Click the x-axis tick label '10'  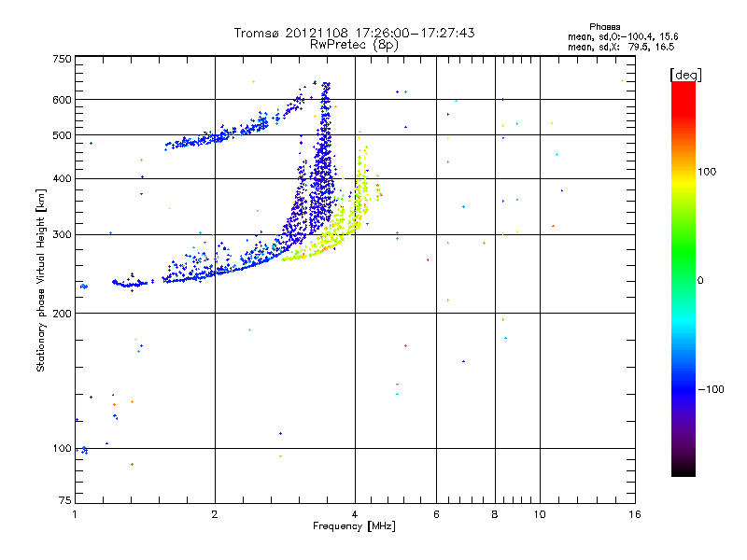[540, 514]
